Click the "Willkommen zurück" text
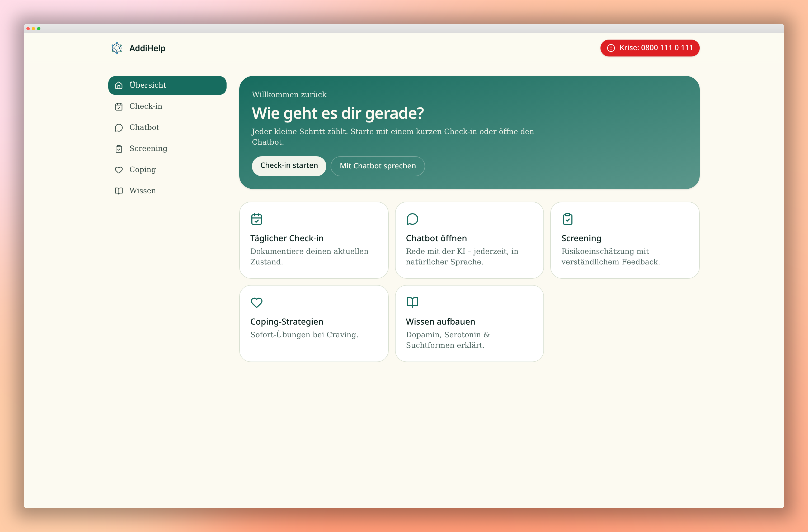Viewport: 808px width, 532px height. point(289,95)
